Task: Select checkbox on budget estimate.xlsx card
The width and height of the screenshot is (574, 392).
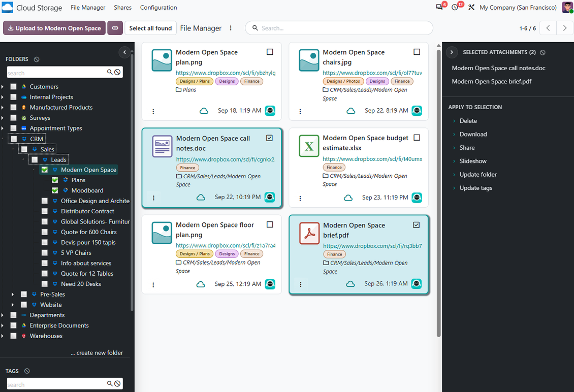Action: click(x=417, y=138)
